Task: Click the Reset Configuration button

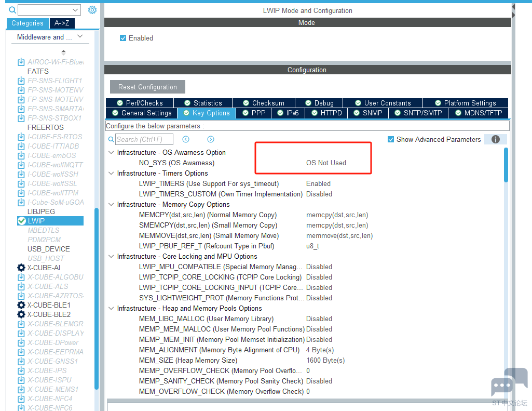Action: (x=147, y=87)
